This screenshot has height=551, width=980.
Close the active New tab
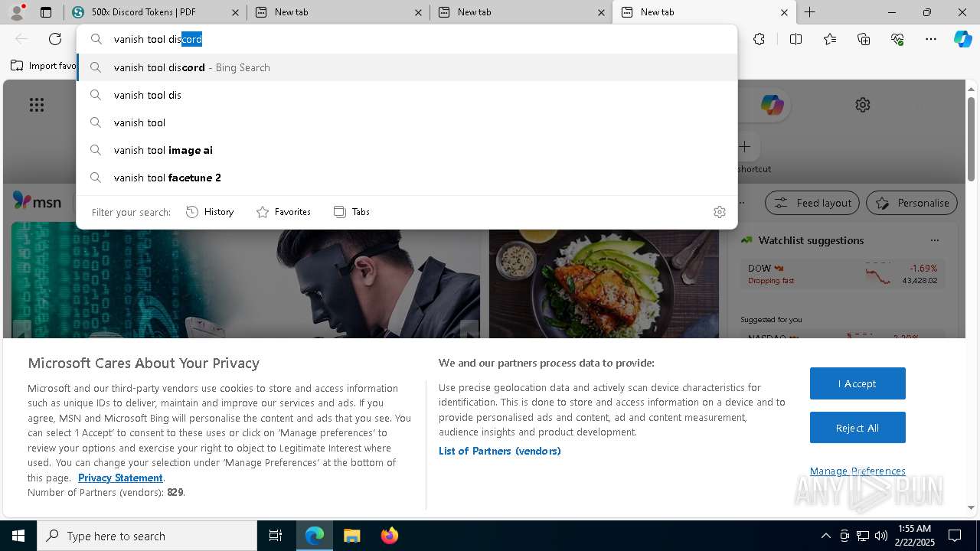click(x=784, y=12)
